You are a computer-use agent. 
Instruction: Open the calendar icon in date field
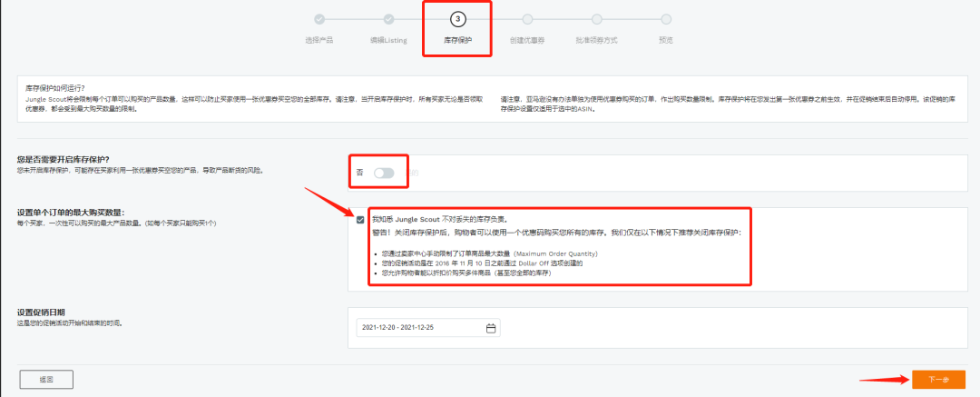[491, 328]
